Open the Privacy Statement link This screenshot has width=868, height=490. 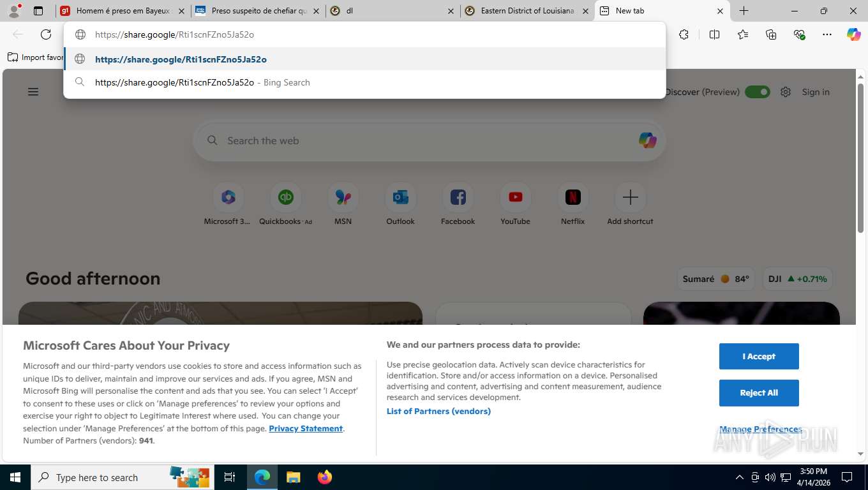click(306, 428)
